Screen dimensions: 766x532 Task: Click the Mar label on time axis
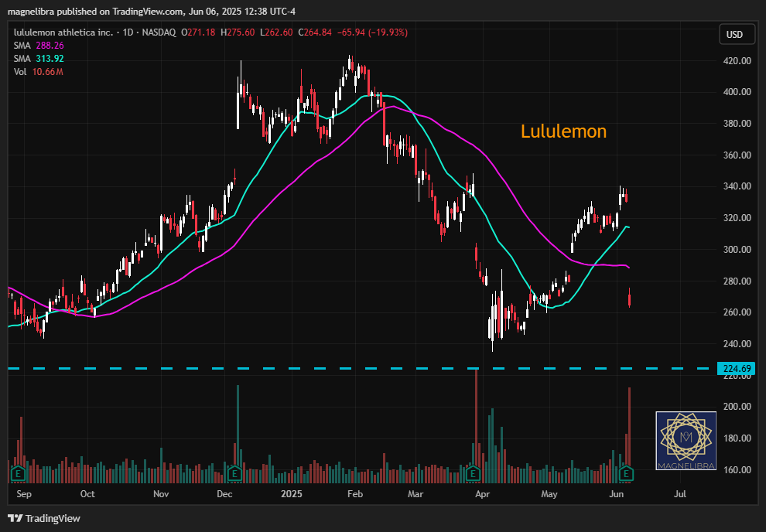click(415, 494)
